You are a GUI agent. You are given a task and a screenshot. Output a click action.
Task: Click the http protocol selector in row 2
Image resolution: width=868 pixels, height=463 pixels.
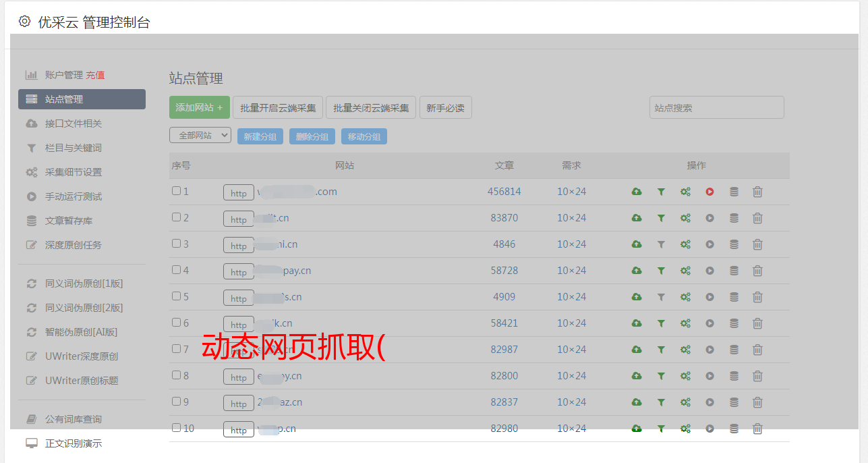[239, 219]
